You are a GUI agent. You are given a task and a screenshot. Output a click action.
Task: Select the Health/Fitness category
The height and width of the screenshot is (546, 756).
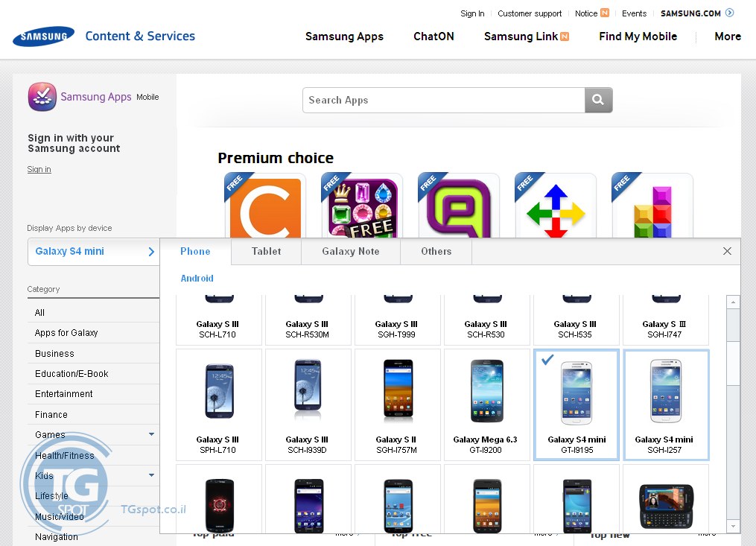tap(93, 455)
